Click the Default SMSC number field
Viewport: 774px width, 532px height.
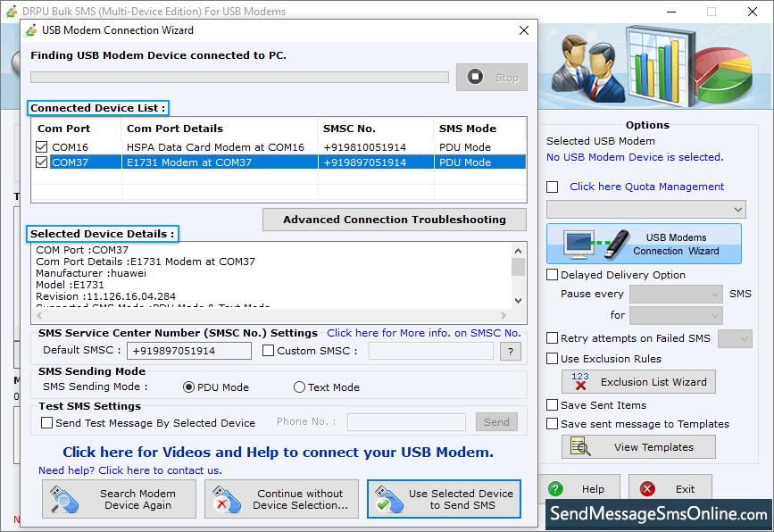click(189, 351)
